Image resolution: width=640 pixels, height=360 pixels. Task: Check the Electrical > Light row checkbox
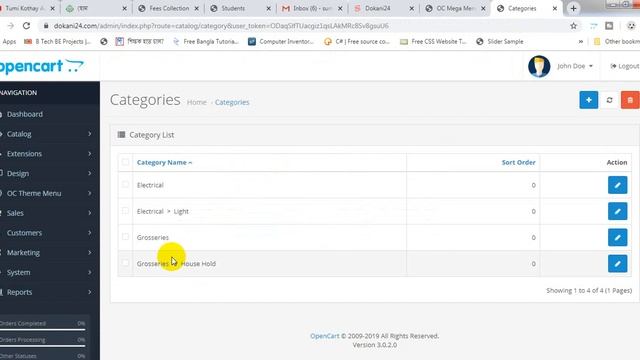pyautogui.click(x=125, y=211)
